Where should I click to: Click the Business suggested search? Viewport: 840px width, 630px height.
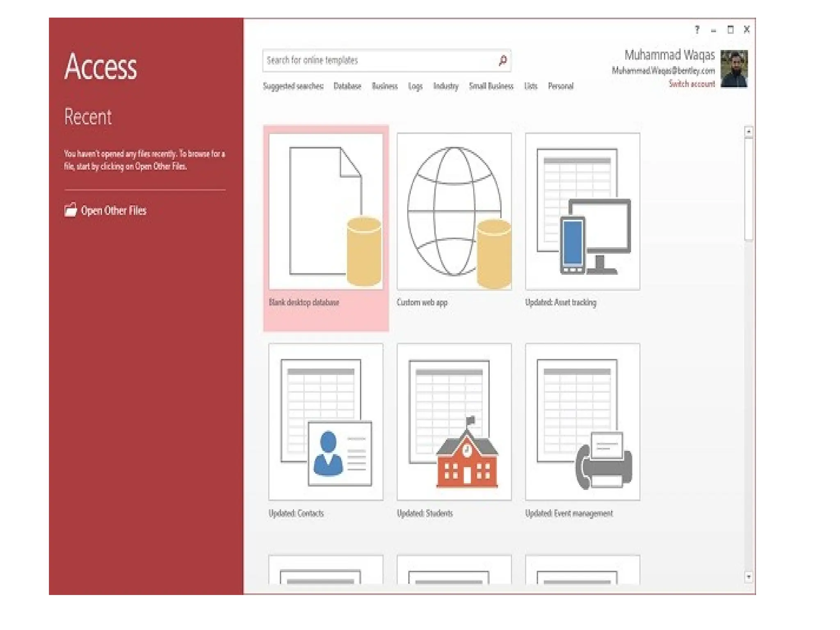click(x=384, y=86)
